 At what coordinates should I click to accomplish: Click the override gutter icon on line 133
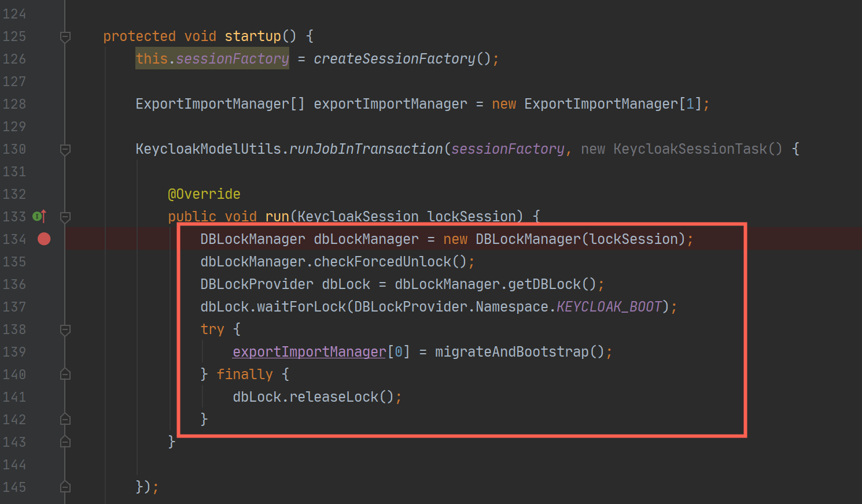pos(39,216)
